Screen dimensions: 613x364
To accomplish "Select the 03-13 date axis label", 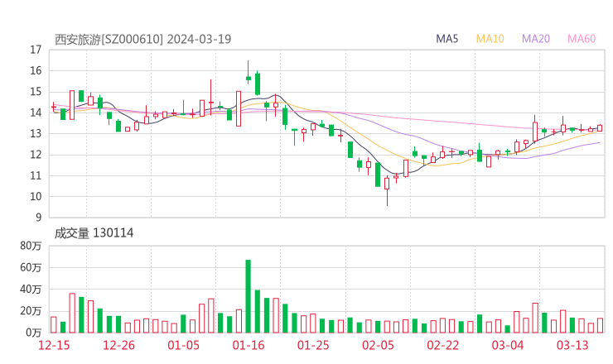I will [572, 345].
